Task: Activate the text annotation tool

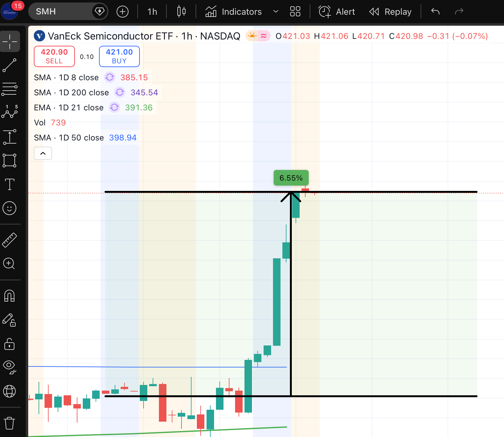Action: click(10, 184)
